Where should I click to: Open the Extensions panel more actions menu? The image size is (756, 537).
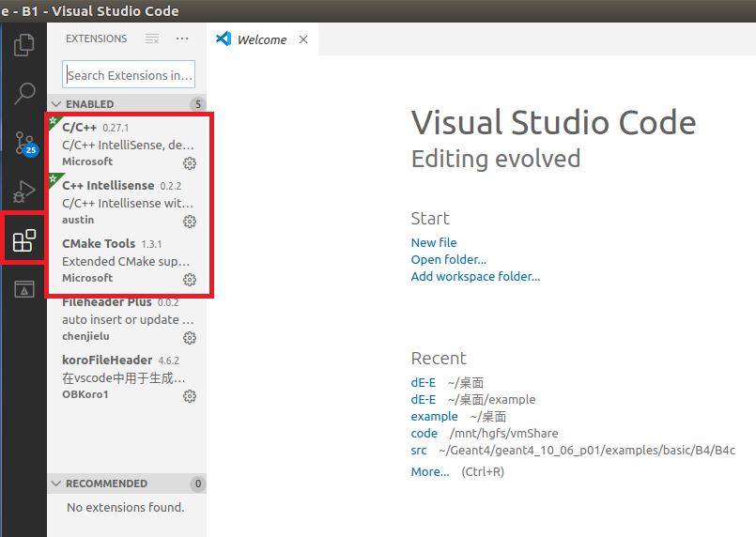[182, 39]
